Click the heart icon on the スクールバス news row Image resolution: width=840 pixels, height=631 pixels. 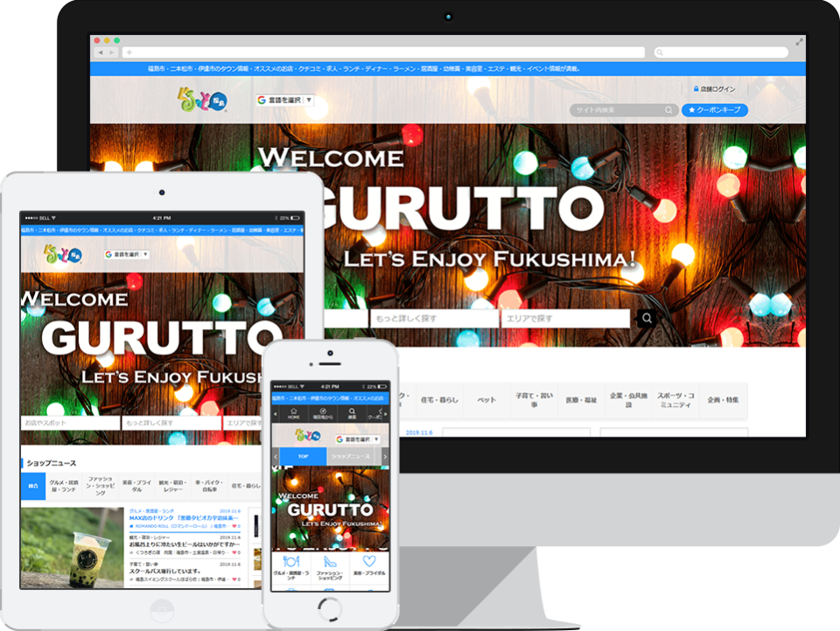[x=235, y=579]
